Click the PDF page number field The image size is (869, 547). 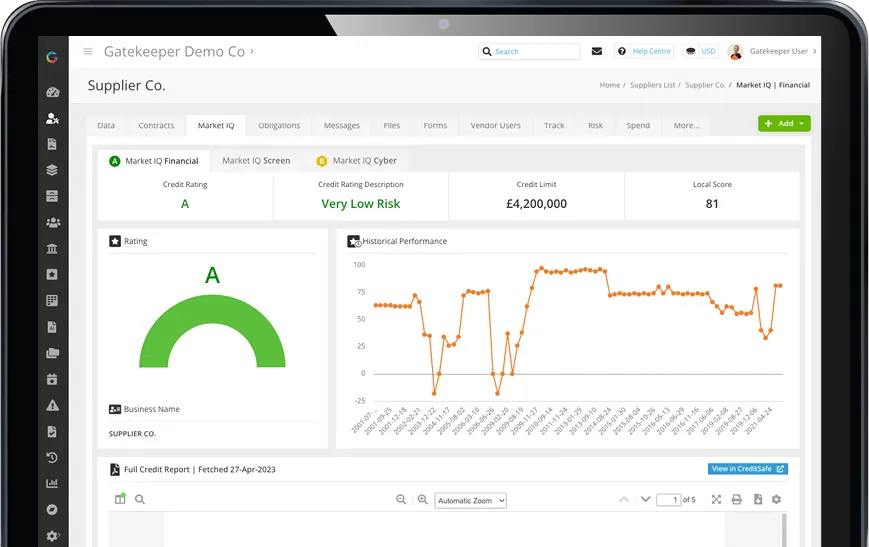tap(668, 500)
